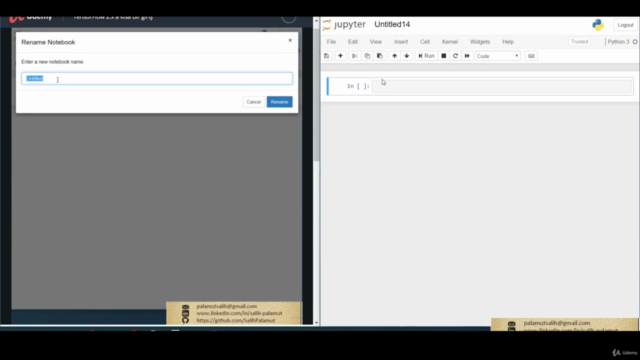
Task: Click the Logout button
Action: click(x=625, y=25)
